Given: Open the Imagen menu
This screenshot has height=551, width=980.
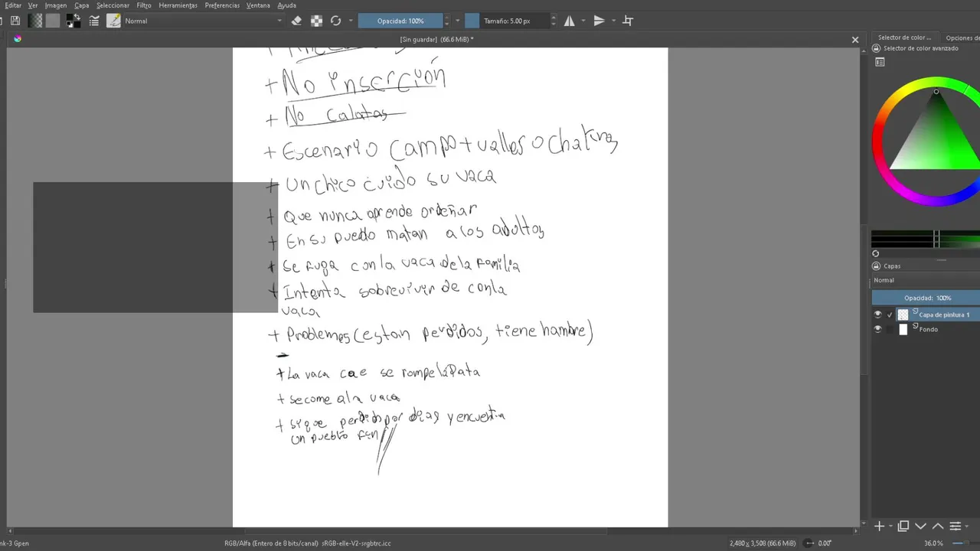Looking at the screenshot, I should click(56, 5).
